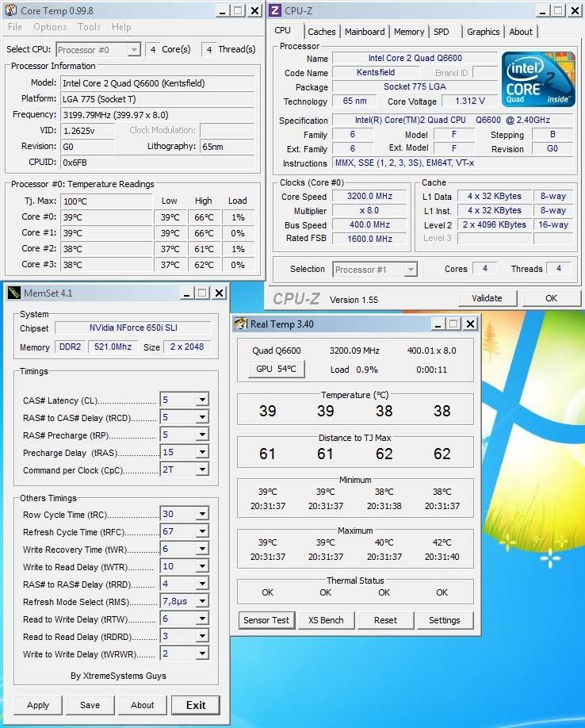The image size is (585, 728).
Task: Click the Frequency field showing 3199.79MHz
Action: (158, 115)
